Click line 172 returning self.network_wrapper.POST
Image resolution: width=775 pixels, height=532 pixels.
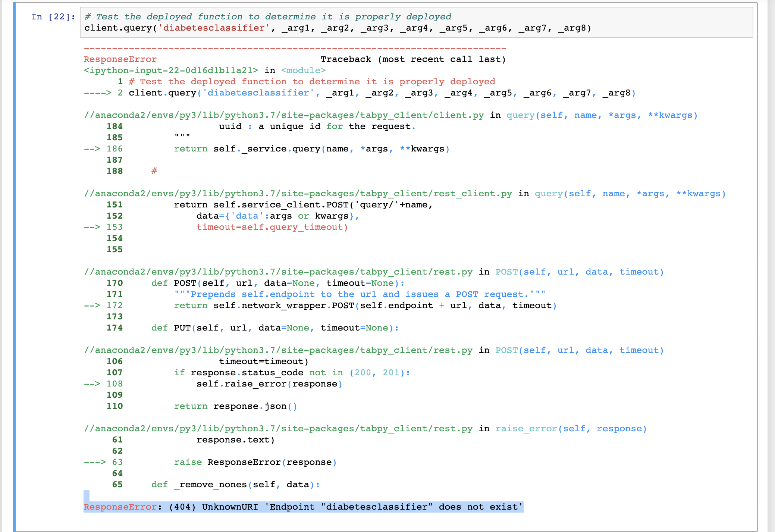[365, 306]
